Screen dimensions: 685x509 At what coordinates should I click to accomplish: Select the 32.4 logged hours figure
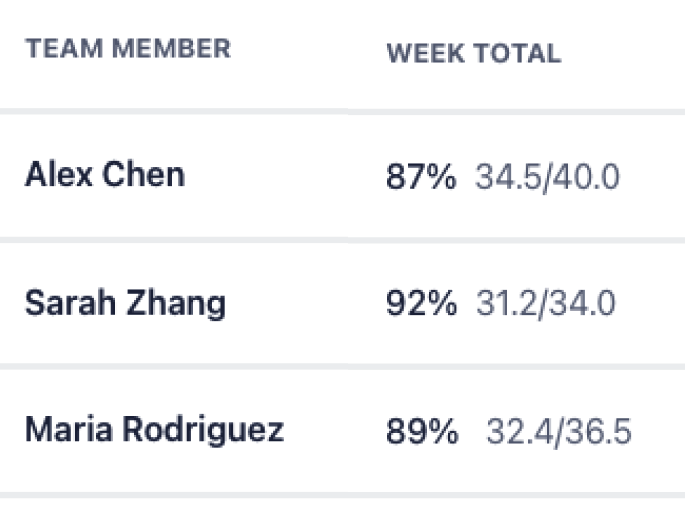519,431
